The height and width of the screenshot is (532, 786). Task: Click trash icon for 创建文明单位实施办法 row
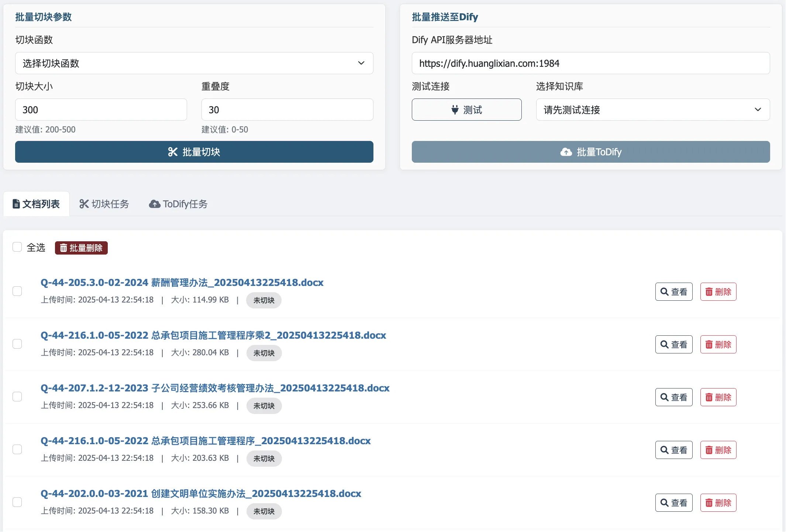click(709, 503)
